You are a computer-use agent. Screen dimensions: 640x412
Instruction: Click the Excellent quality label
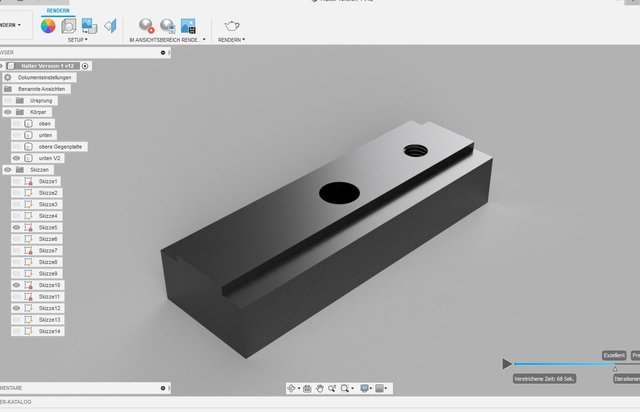pos(613,355)
